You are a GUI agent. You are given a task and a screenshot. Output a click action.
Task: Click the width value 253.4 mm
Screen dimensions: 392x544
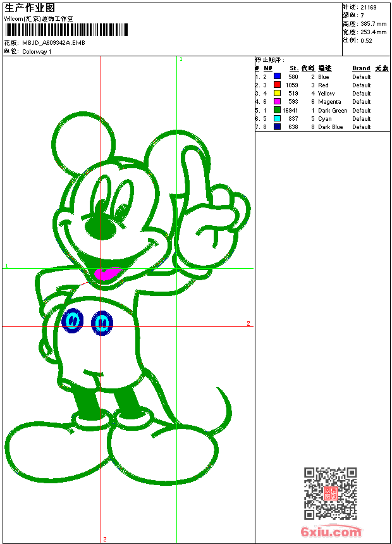point(373,32)
